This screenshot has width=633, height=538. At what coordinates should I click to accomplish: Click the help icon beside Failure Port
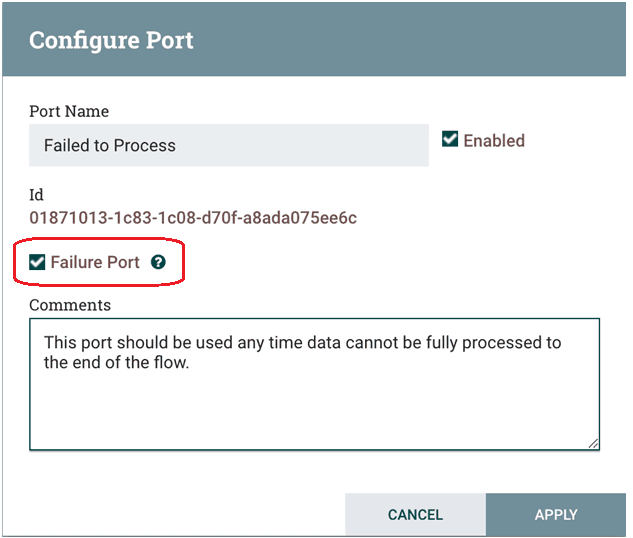[158, 262]
